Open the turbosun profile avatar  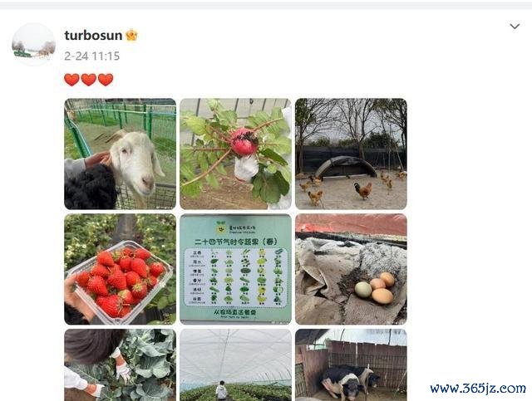click(x=33, y=45)
